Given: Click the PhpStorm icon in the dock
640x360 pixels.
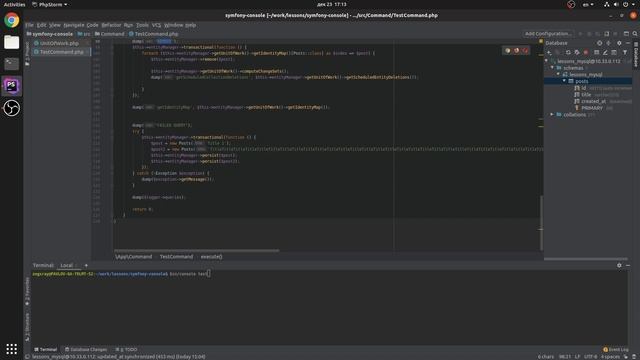Looking at the screenshot, I should pos(11,86).
